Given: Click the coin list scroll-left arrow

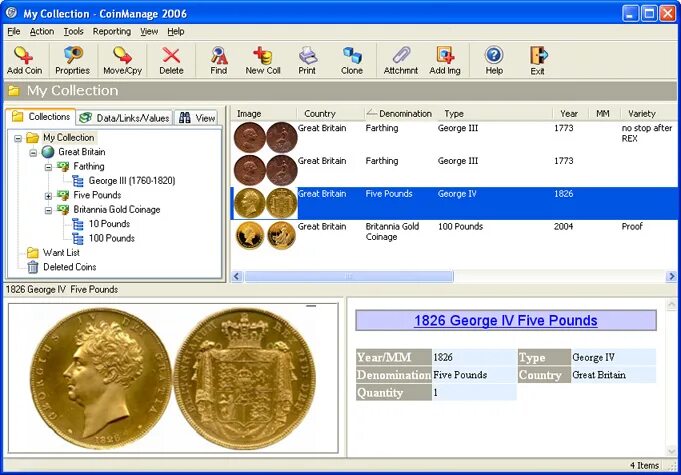Looking at the screenshot, I should click(x=237, y=276).
